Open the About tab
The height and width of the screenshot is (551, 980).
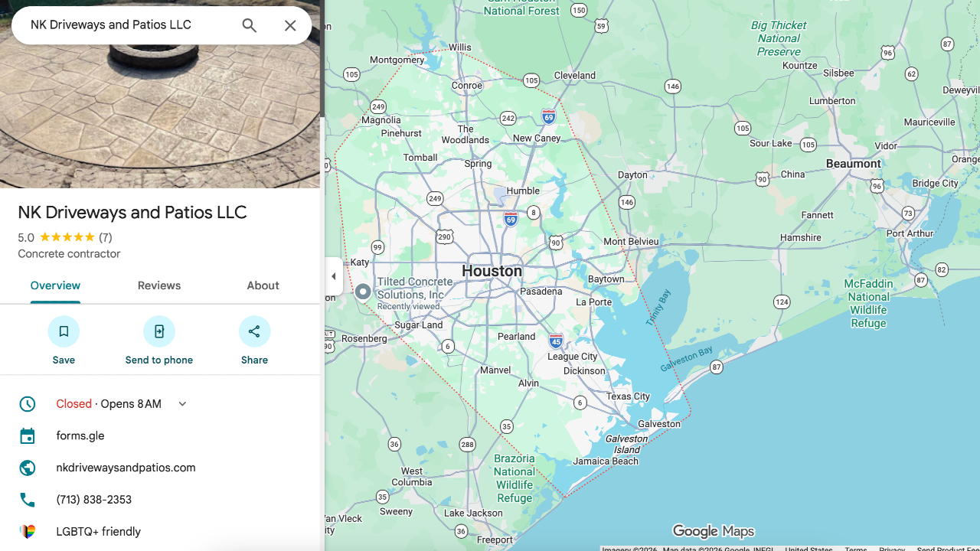click(263, 285)
